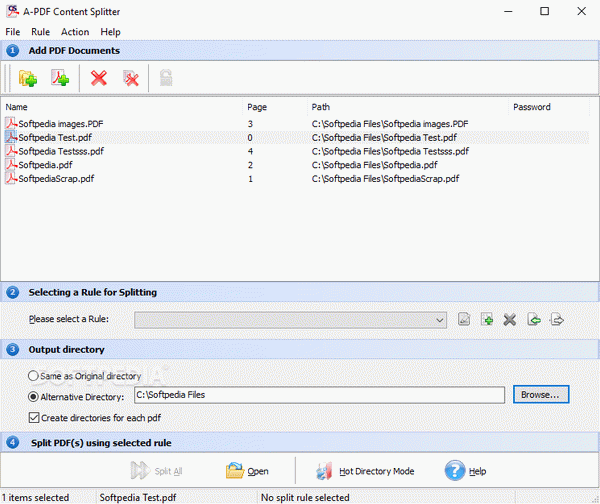Click the blue Help question mark icon

pyautogui.click(x=455, y=470)
